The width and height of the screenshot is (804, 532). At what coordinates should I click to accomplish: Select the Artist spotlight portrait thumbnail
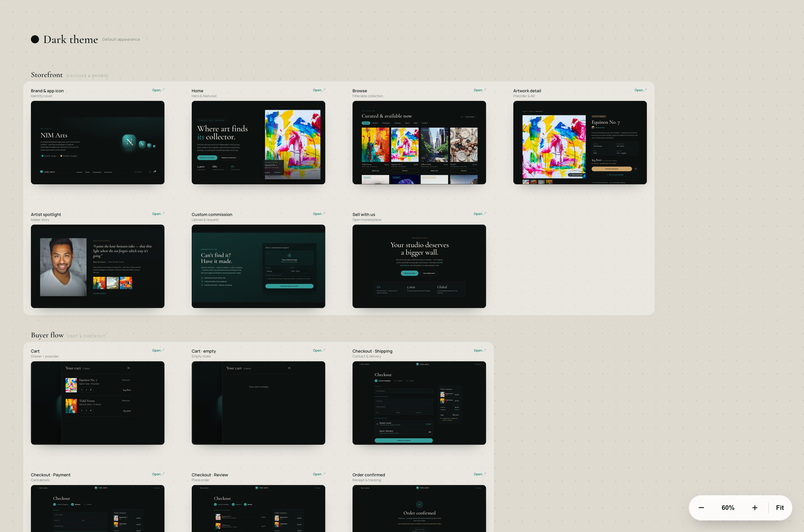98,266
